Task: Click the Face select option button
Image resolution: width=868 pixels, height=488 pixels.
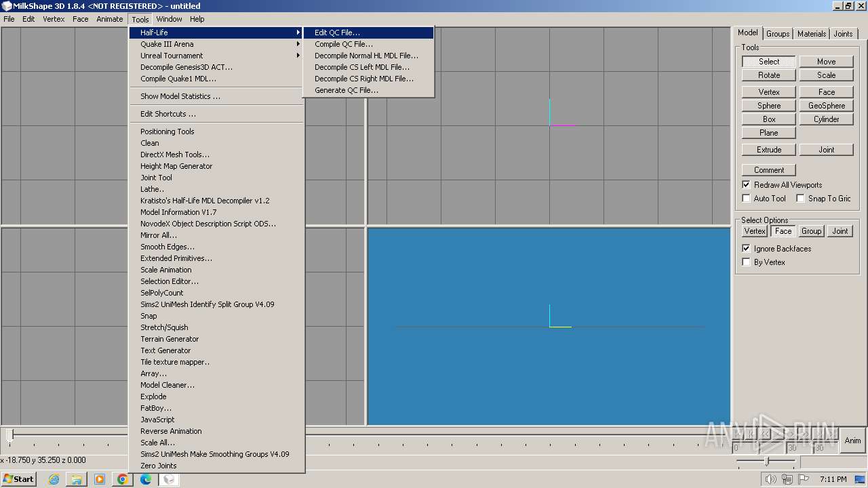Action: (783, 231)
